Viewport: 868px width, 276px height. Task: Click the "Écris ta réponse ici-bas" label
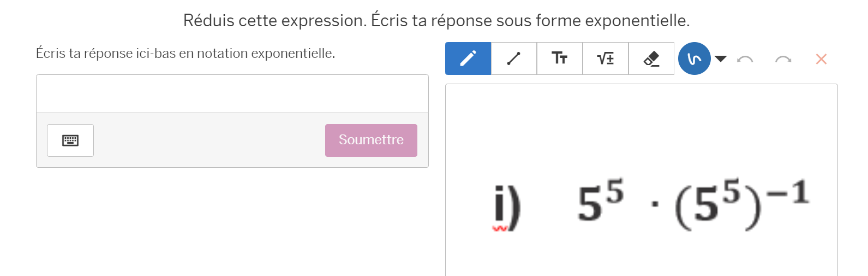coord(185,54)
